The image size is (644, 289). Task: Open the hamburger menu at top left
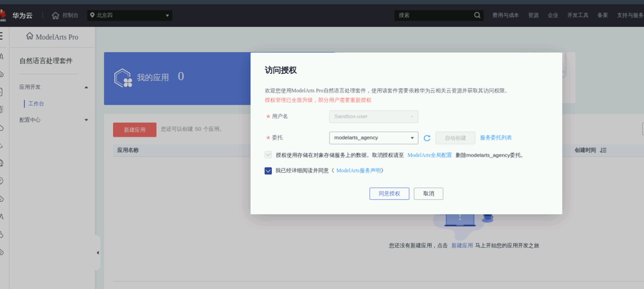point(2,36)
